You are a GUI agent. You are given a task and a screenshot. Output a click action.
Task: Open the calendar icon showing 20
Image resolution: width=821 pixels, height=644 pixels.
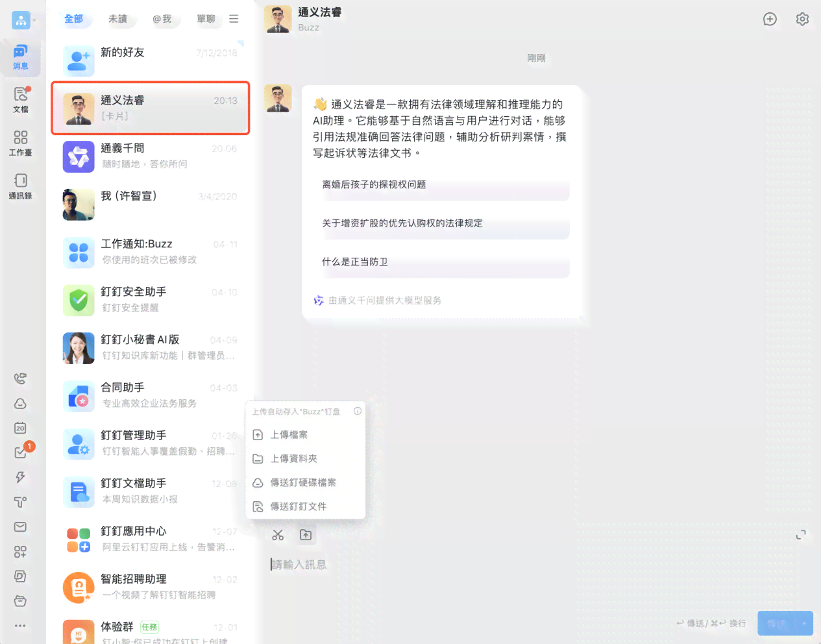click(21, 428)
